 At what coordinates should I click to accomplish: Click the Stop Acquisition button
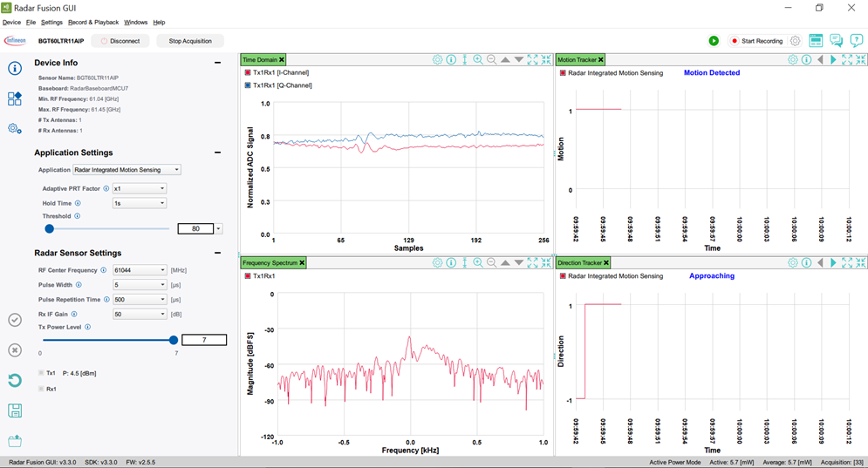coord(190,41)
